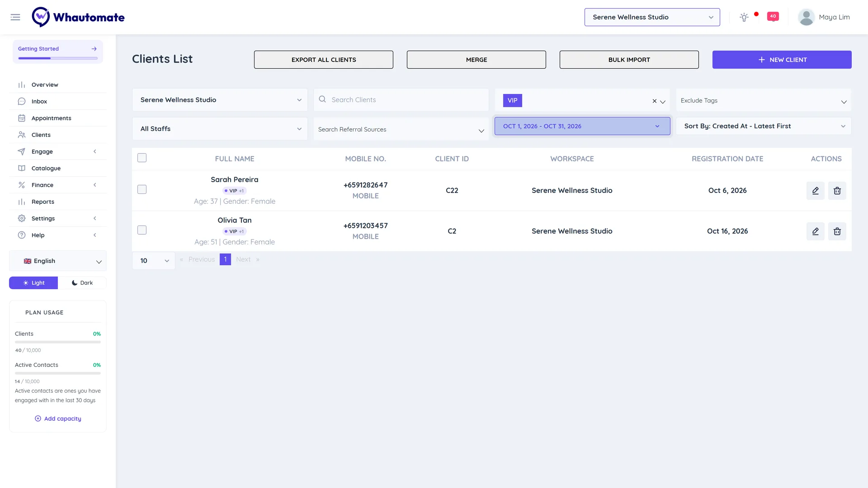Open the Search Referral Sources dropdown
Viewport: 868px width, 488px height.
(401, 129)
